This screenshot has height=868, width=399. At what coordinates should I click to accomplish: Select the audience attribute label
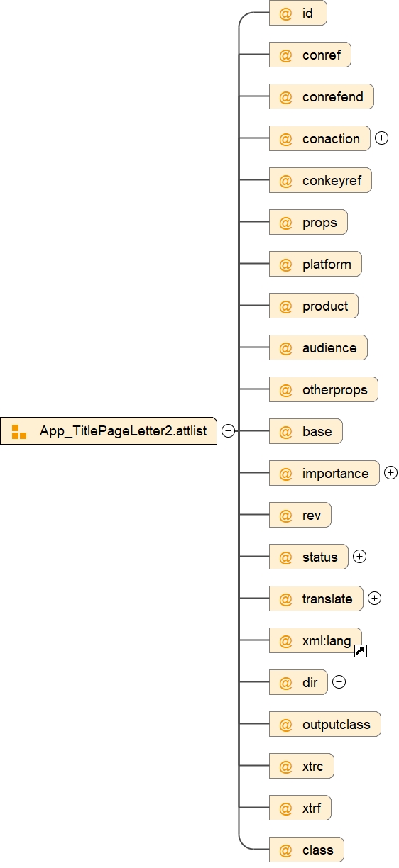(x=329, y=347)
